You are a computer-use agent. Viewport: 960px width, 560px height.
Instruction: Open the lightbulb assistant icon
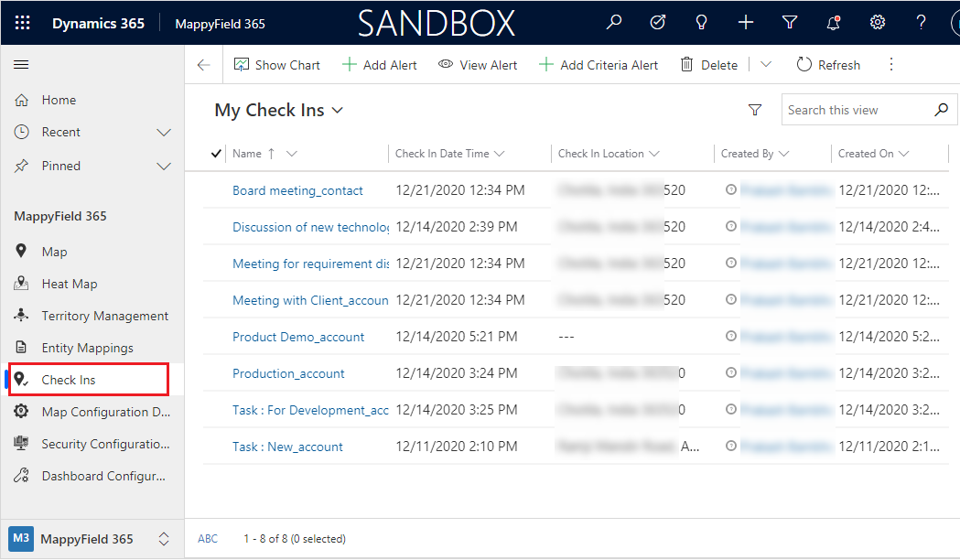[x=702, y=23]
